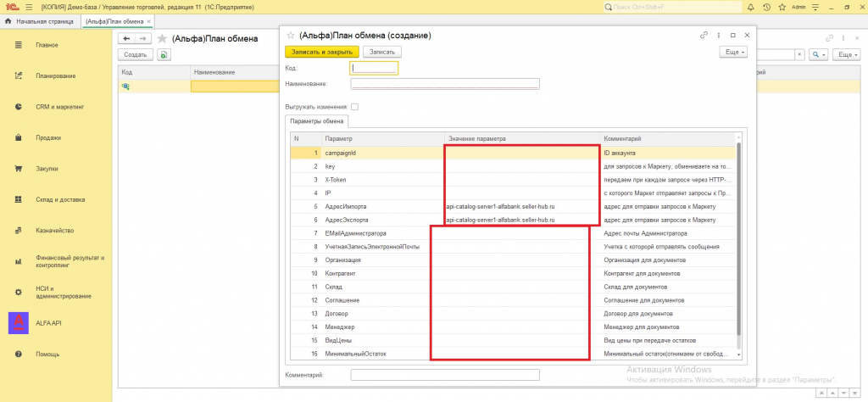The width and height of the screenshot is (868, 402).
Task: Toggle Выгружать изменения checkbox
Action: [x=354, y=107]
